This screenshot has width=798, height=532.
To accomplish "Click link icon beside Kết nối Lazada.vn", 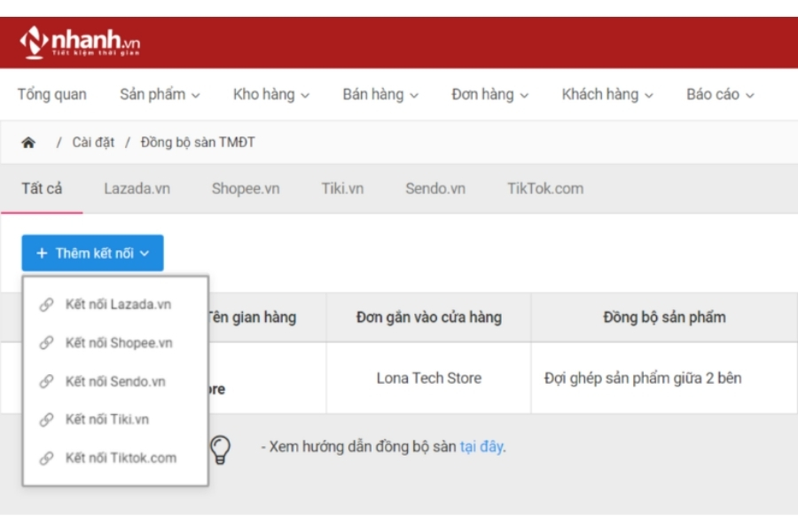I will (46, 304).
